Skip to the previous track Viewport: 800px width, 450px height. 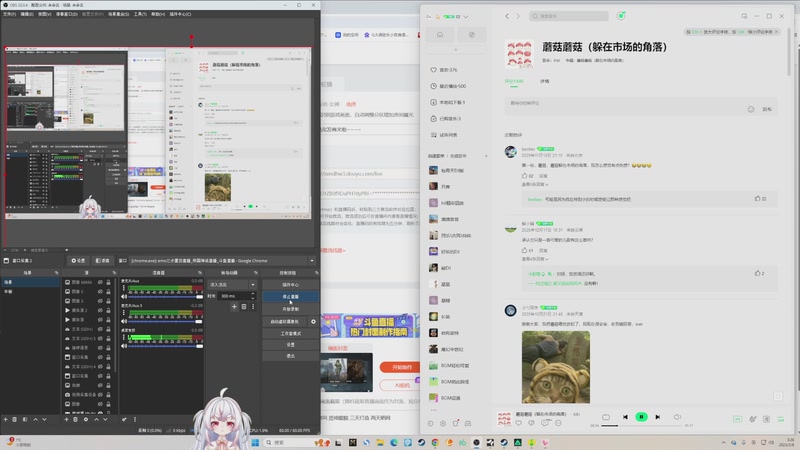pyautogui.click(x=625, y=417)
